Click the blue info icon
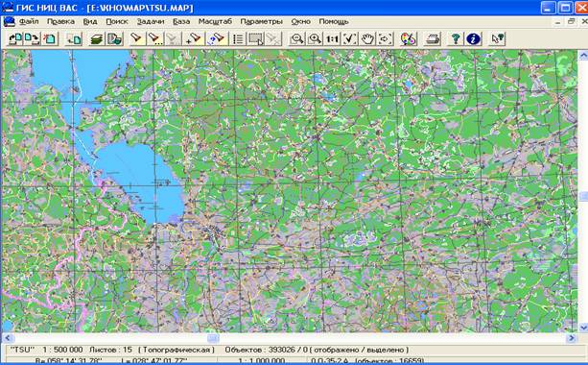Screen dimensions: 588x365 tap(473, 38)
